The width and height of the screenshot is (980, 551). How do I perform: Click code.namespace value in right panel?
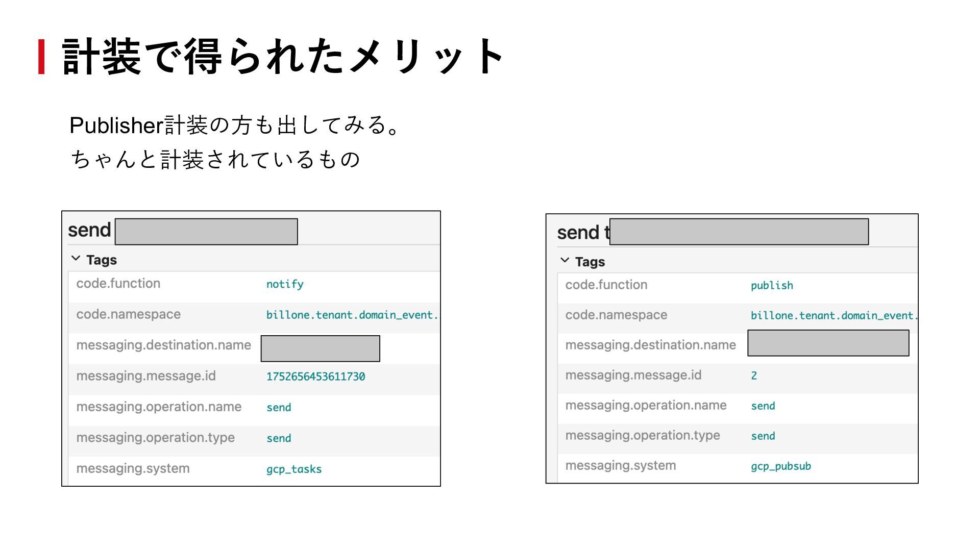pyautogui.click(x=834, y=316)
